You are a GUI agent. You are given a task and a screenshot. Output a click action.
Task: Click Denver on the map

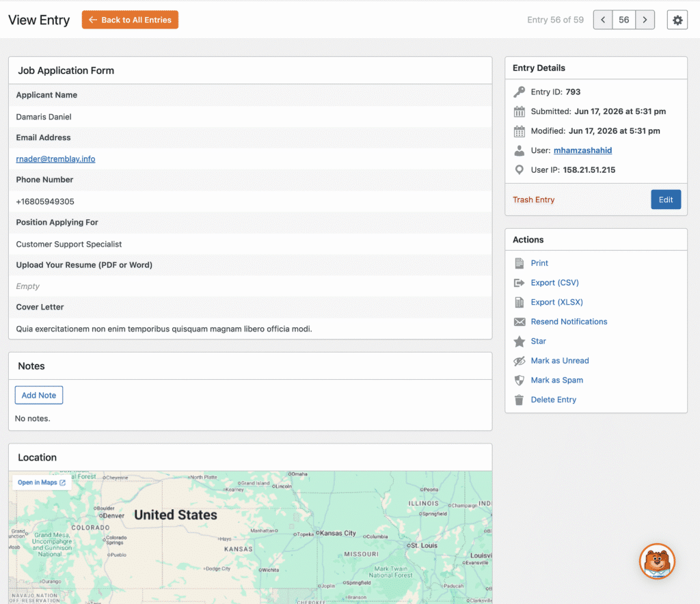(113, 516)
